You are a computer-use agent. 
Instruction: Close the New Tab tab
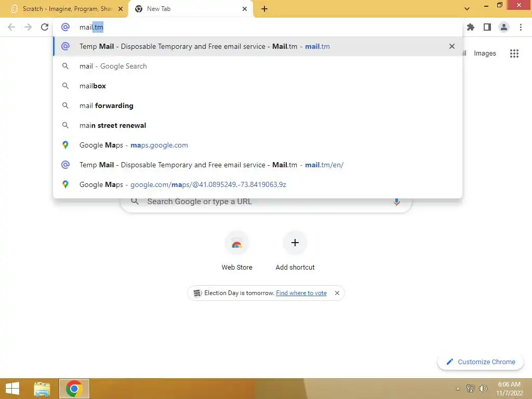[x=245, y=9]
